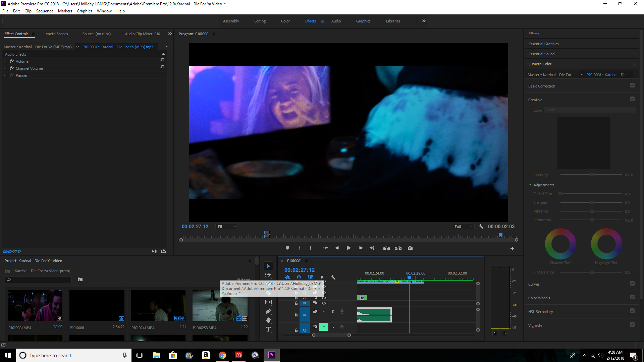Play the program monitor
The width and height of the screenshot is (644, 362).
coord(348,248)
